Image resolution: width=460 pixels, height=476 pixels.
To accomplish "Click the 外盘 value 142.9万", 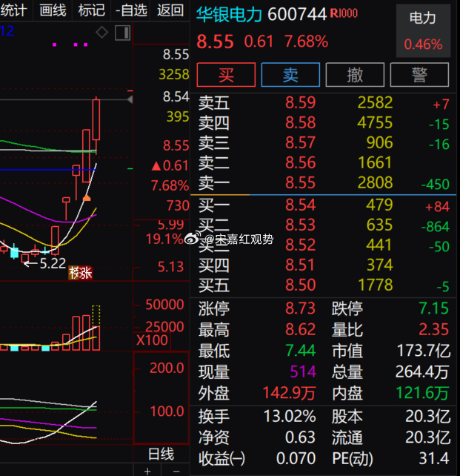I will (289, 393).
